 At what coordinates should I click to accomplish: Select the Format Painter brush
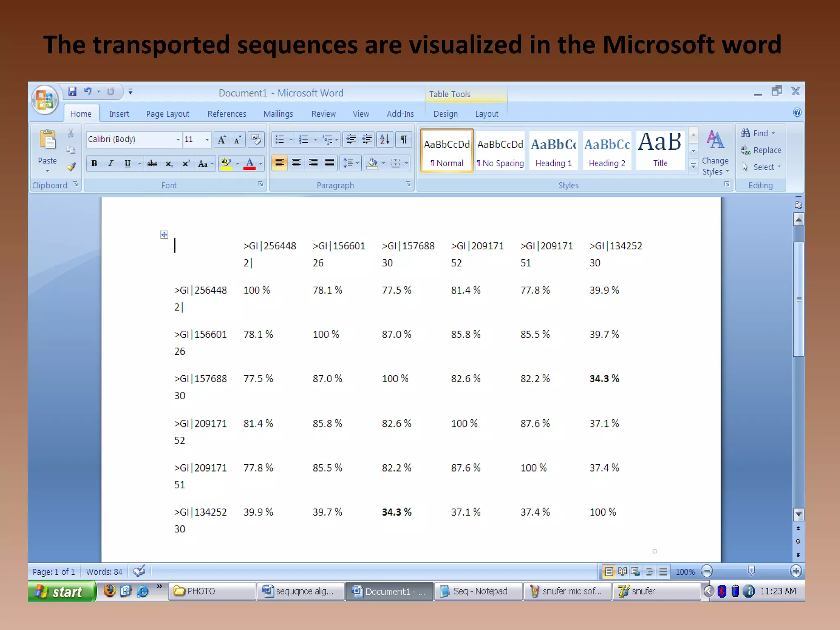(x=71, y=167)
